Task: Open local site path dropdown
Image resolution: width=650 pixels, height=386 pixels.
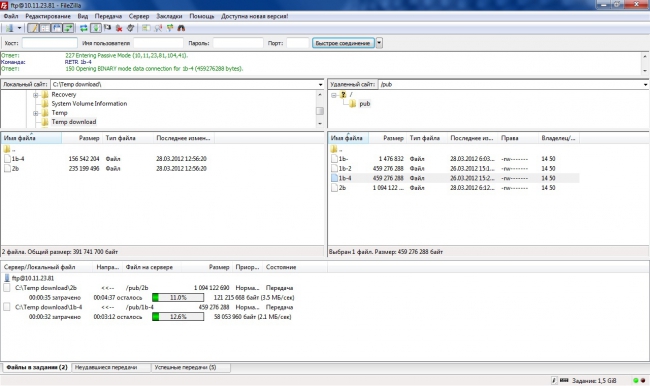Action: coord(320,85)
